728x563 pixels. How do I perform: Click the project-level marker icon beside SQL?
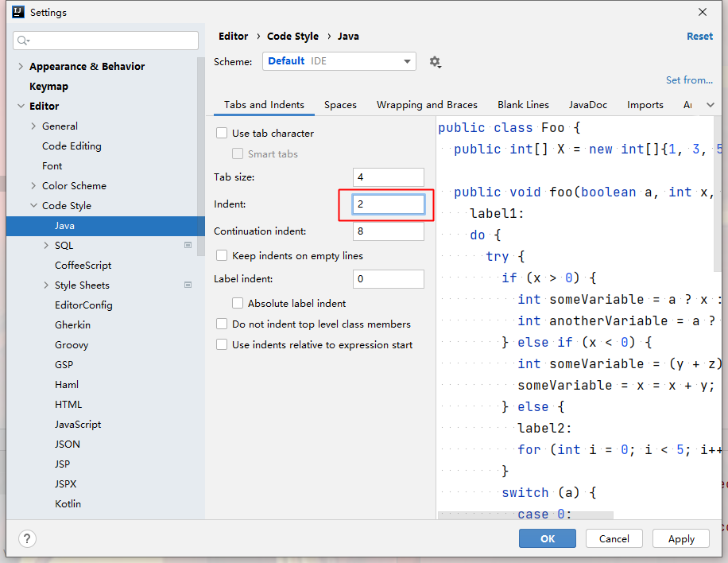[188, 245]
